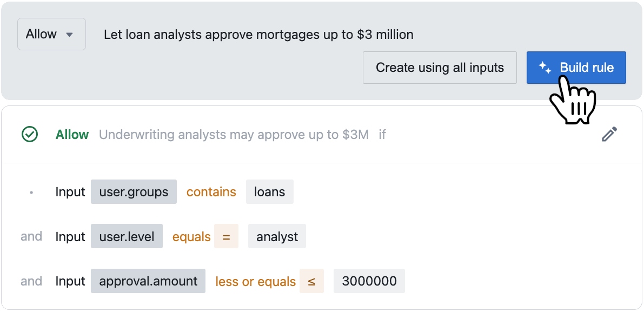Click the Build rule button
This screenshot has width=644, height=312.
click(576, 68)
